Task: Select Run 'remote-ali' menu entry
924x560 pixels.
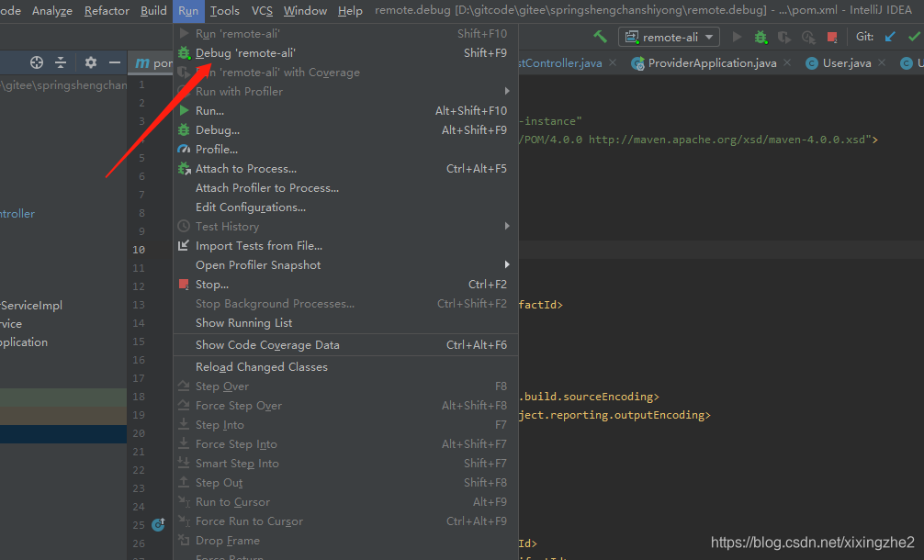Action: (346, 34)
